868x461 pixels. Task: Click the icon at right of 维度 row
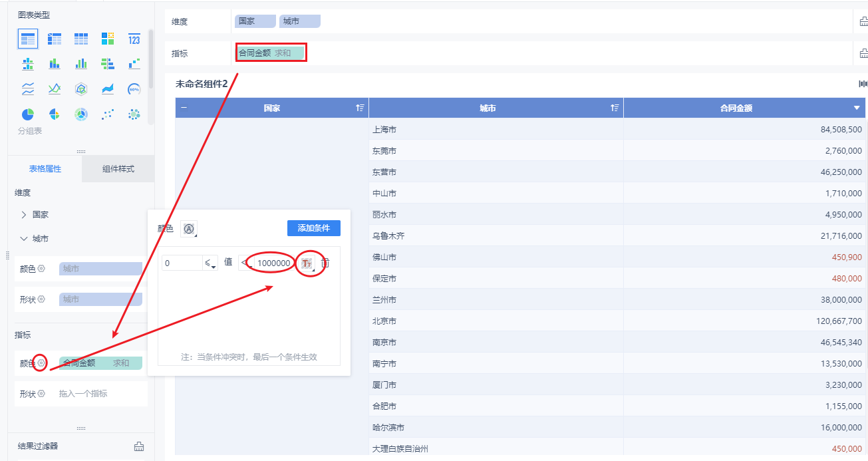click(x=863, y=21)
